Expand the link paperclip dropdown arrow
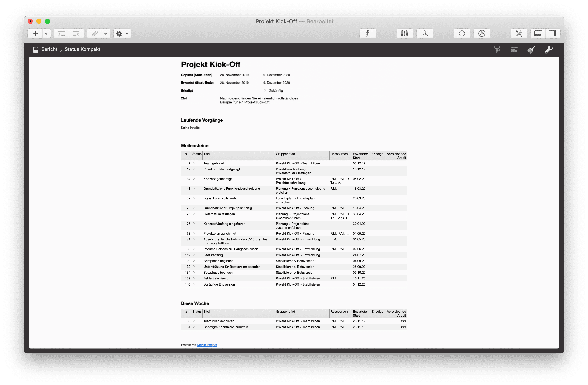Screen dimensions: 588x385 pos(106,34)
